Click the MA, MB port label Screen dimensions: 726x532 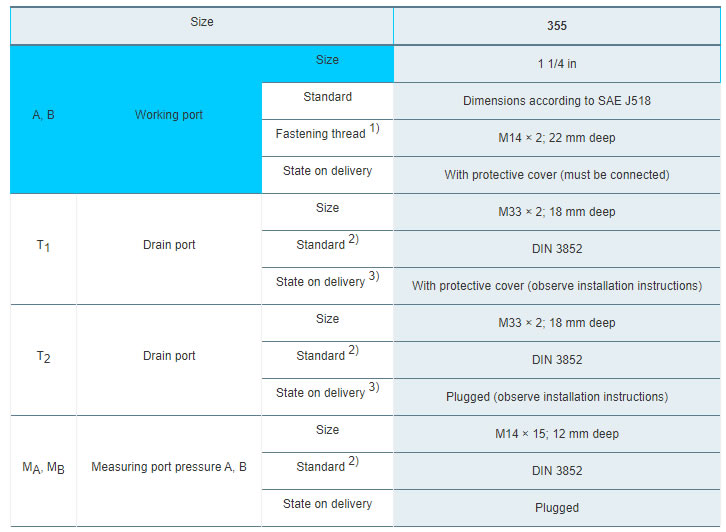pyautogui.click(x=43, y=468)
